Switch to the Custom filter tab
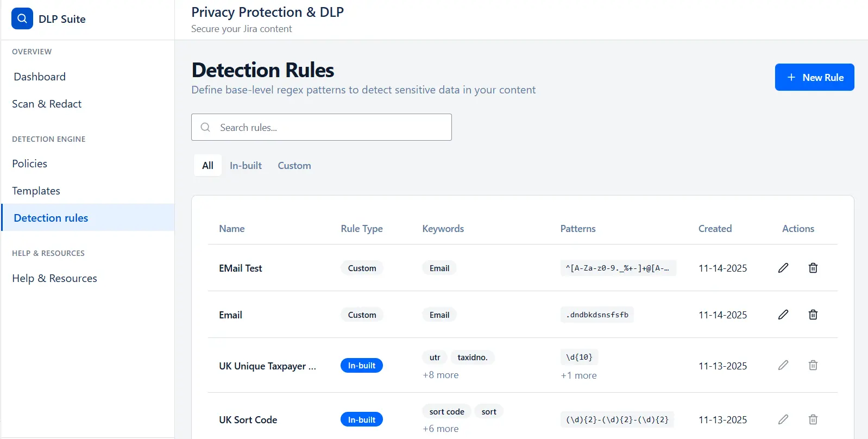The width and height of the screenshot is (868, 439). [294, 165]
